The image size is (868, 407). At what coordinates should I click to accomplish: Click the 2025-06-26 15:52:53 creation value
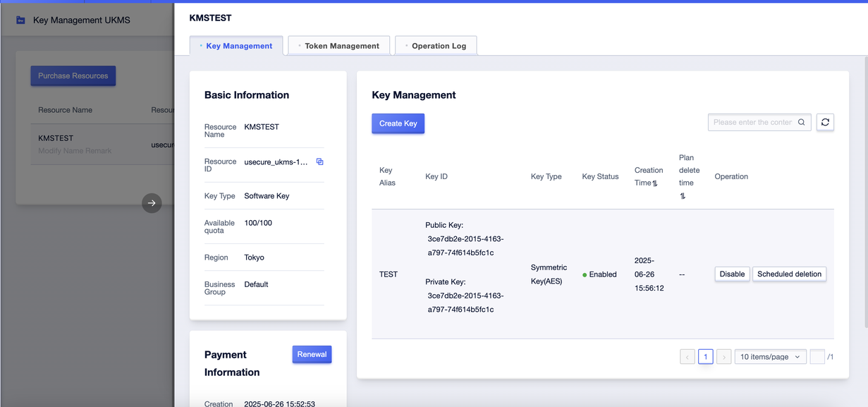pyautogui.click(x=279, y=404)
